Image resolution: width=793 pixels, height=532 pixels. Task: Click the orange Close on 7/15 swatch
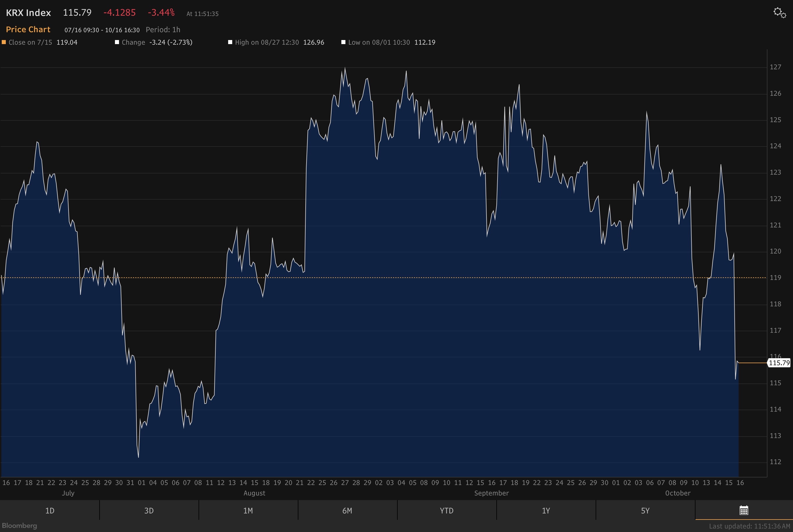4,42
